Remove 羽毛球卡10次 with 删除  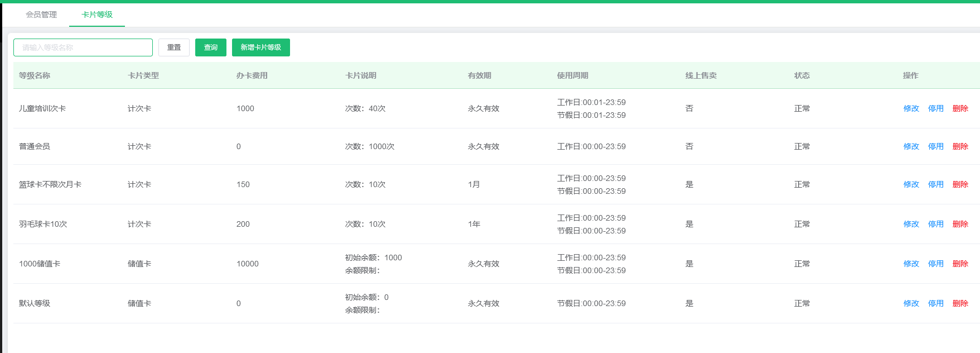(x=960, y=224)
